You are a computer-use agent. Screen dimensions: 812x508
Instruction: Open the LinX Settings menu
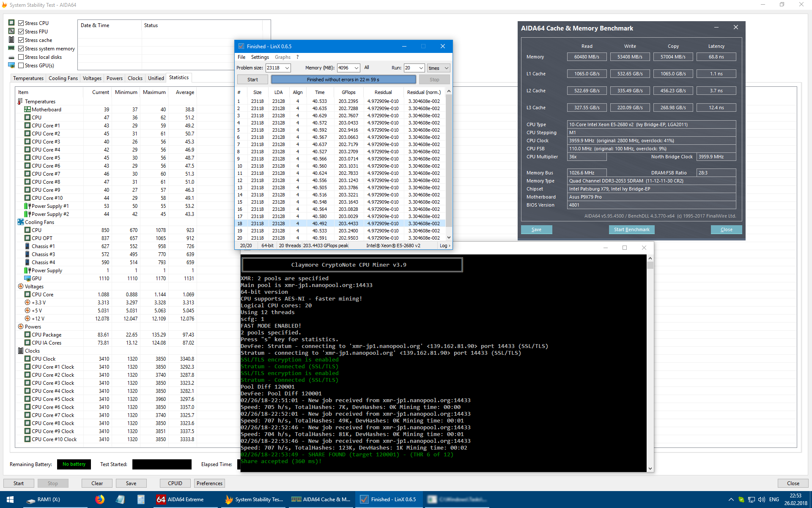[260, 57]
